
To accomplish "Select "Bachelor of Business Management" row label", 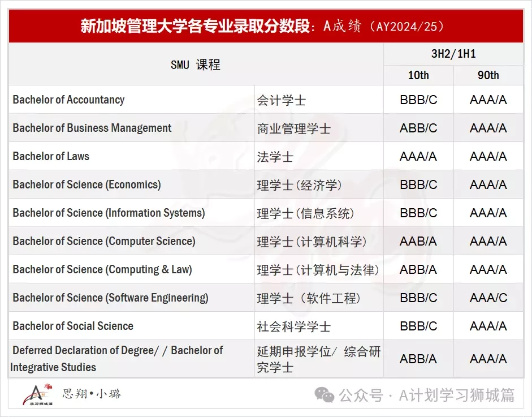I will 92,128.
